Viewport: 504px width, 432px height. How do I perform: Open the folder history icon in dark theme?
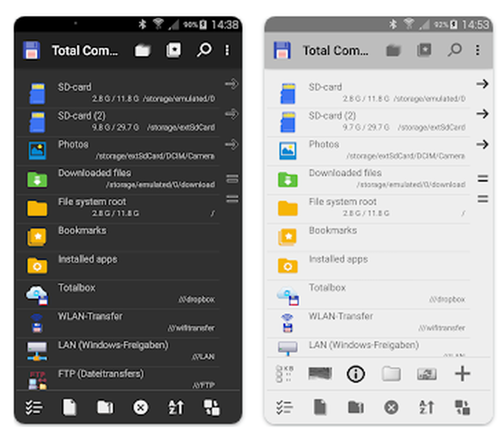143,50
